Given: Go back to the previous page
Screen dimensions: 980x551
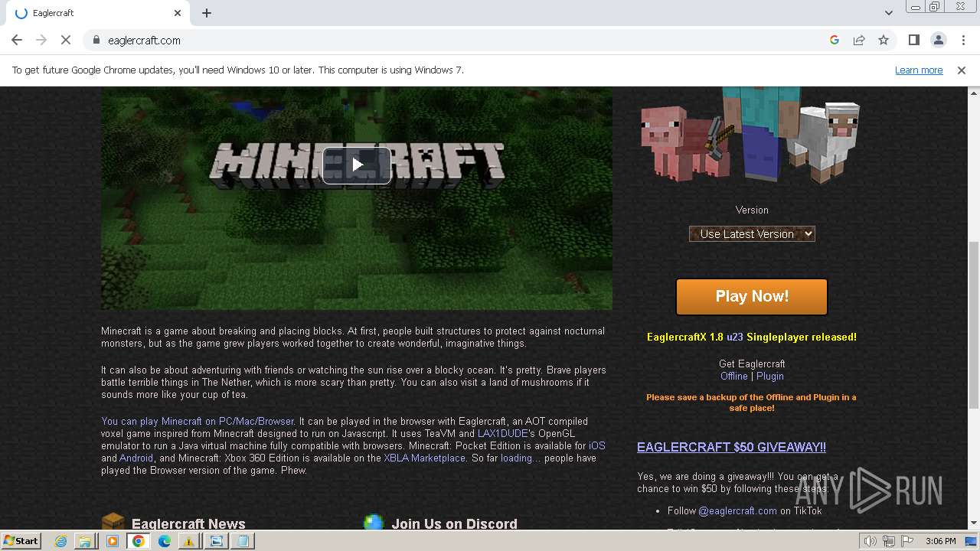Looking at the screenshot, I should coord(17,40).
